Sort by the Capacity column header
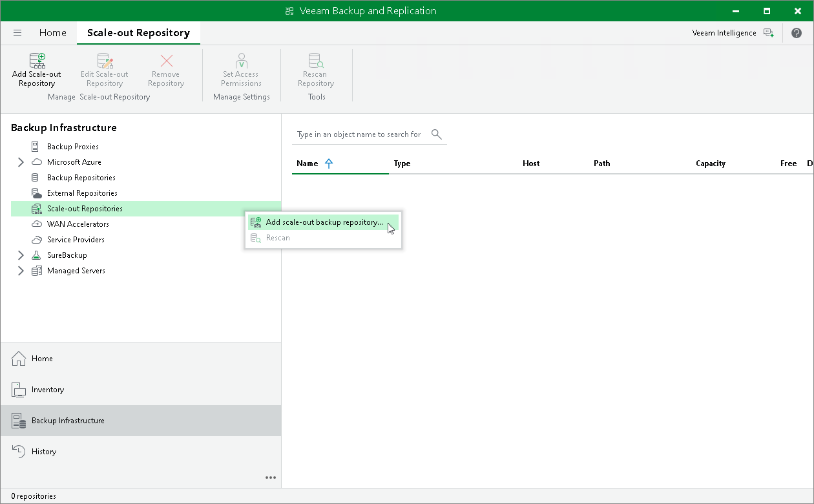Image resolution: width=814 pixels, height=504 pixels. [711, 163]
